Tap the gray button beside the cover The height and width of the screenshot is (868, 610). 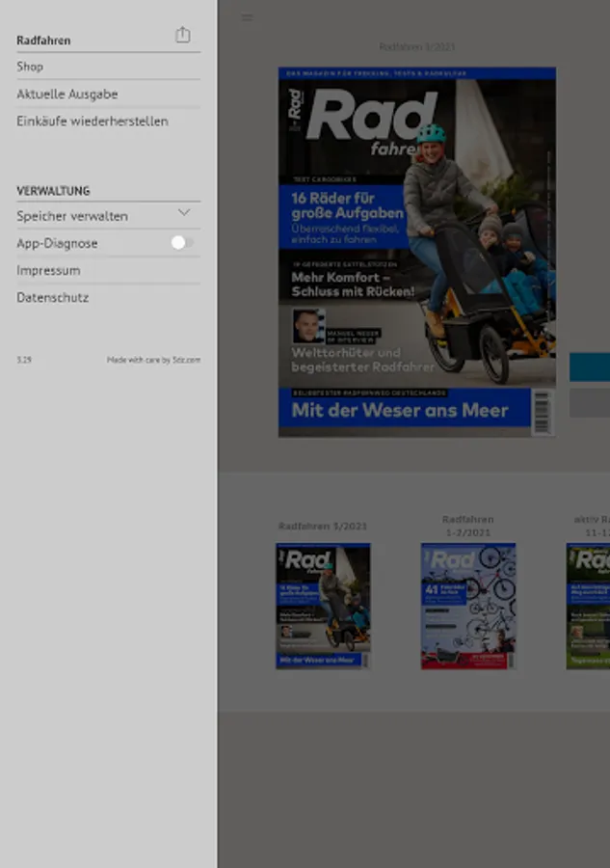590,402
